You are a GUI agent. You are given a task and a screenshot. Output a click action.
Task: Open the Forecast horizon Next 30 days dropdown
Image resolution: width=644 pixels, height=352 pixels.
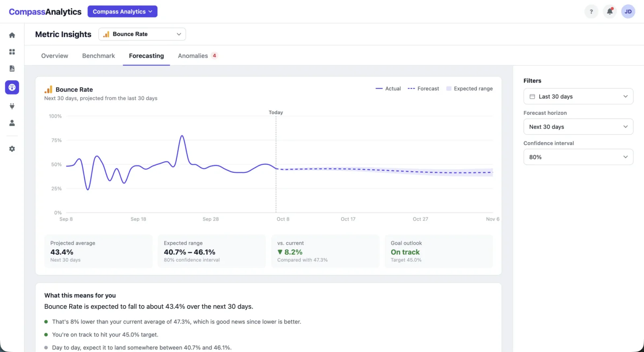[x=578, y=127]
